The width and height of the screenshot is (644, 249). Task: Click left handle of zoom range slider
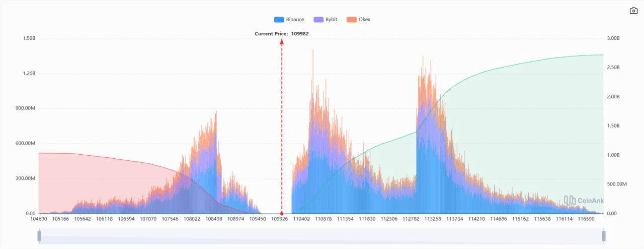point(39,236)
